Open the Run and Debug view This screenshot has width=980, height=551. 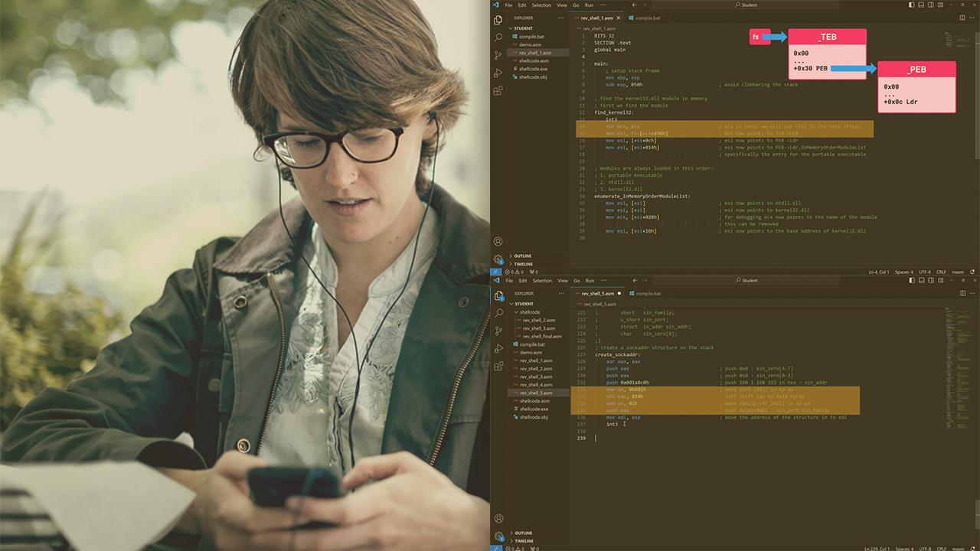coord(498,73)
